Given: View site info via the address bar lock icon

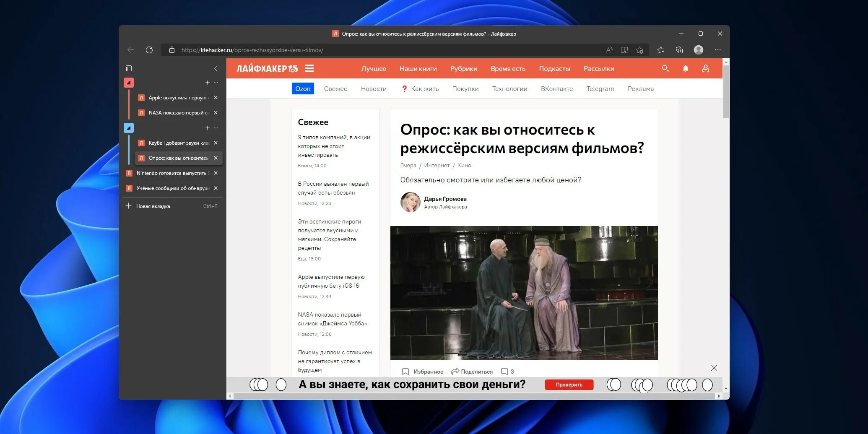Looking at the screenshot, I should (172, 50).
